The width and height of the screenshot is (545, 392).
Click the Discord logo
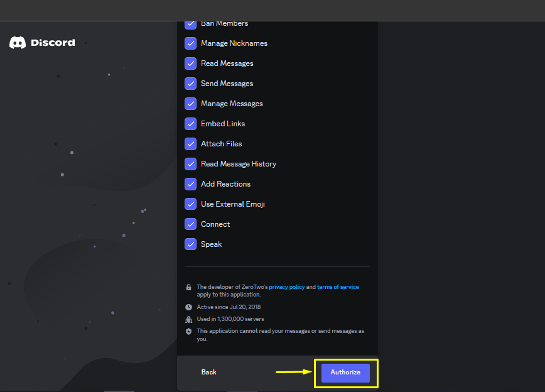(42, 43)
